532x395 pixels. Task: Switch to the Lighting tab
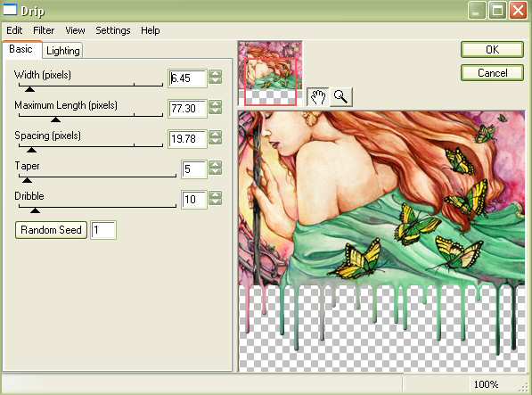pyautogui.click(x=63, y=51)
